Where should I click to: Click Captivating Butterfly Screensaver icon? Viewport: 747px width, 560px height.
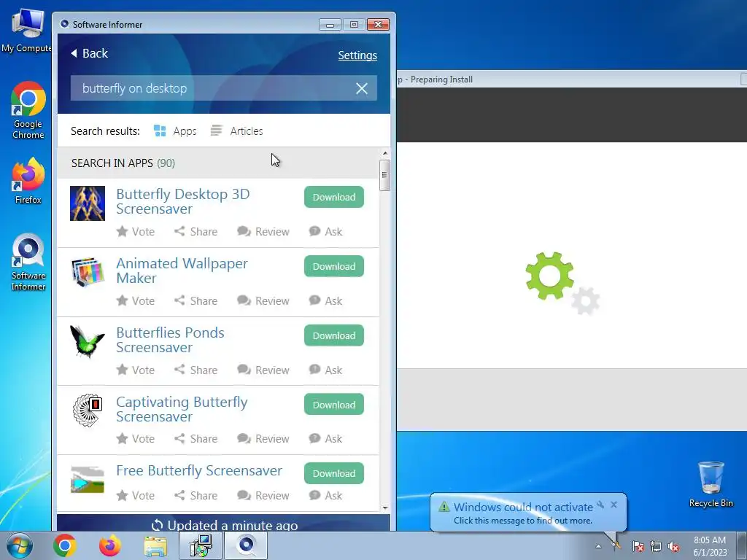pyautogui.click(x=88, y=410)
